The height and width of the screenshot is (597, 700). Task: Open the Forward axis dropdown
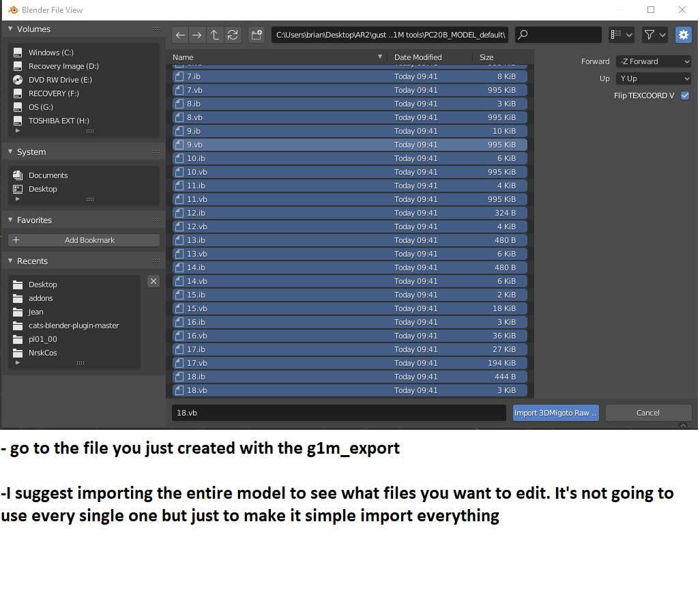(x=654, y=61)
